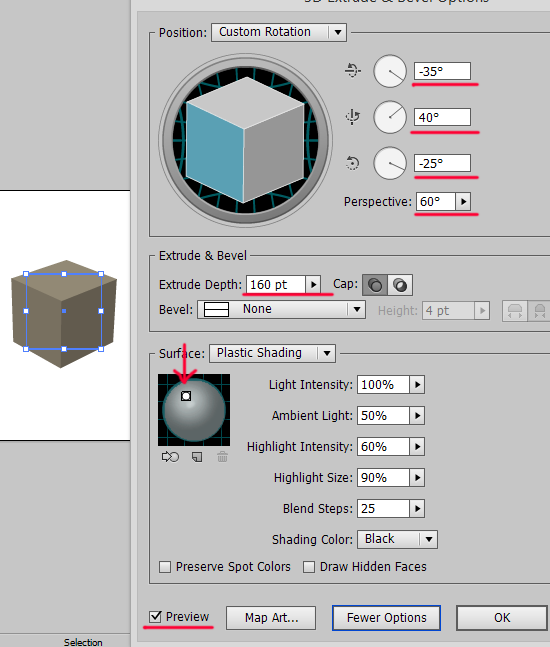Screen dimensions: 550x647
Task: Turn cap off for hollow appearance
Action: pos(400,285)
